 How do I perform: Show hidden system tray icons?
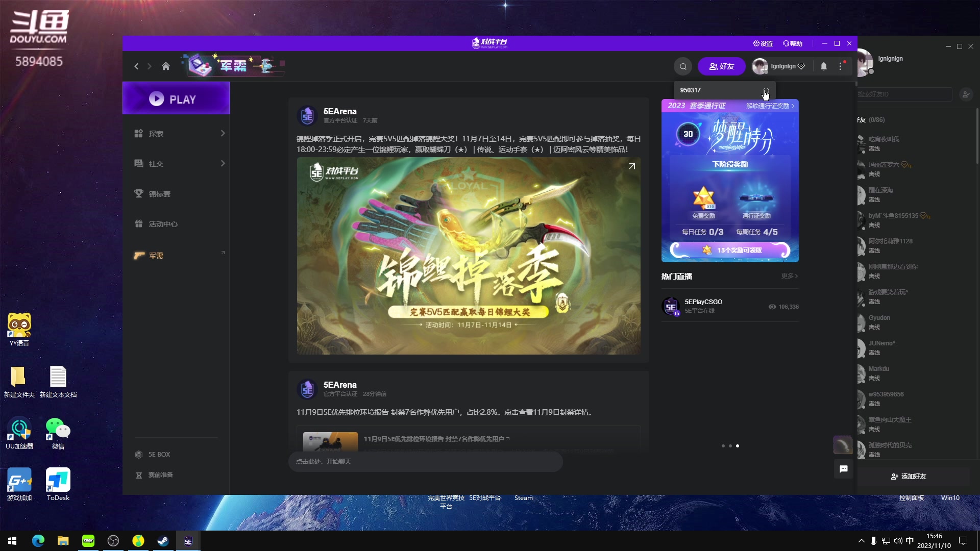[862, 541]
